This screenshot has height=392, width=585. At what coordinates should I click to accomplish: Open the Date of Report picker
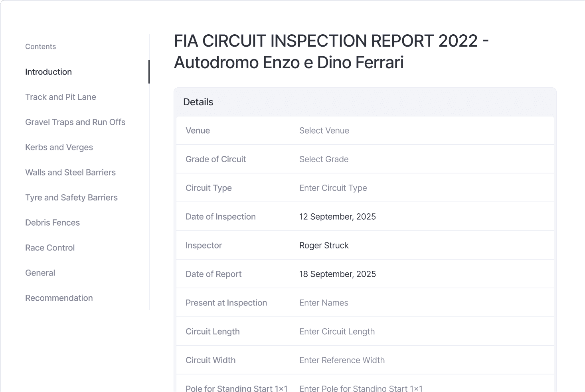coord(423,274)
